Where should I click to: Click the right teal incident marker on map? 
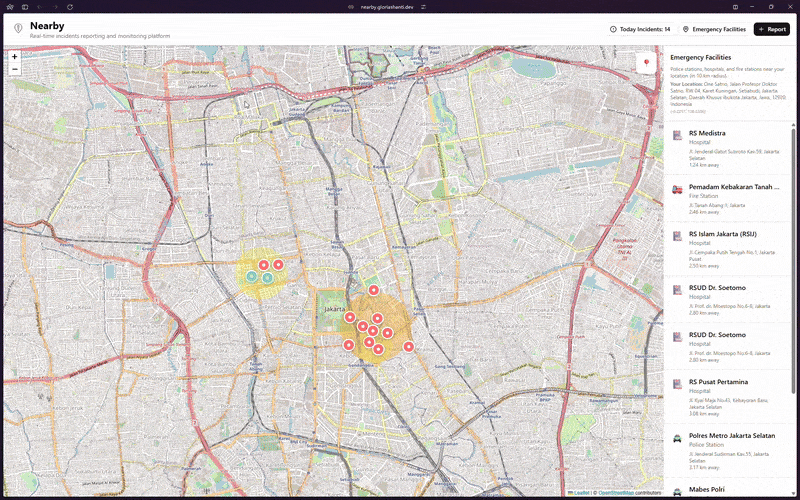pos(267,278)
